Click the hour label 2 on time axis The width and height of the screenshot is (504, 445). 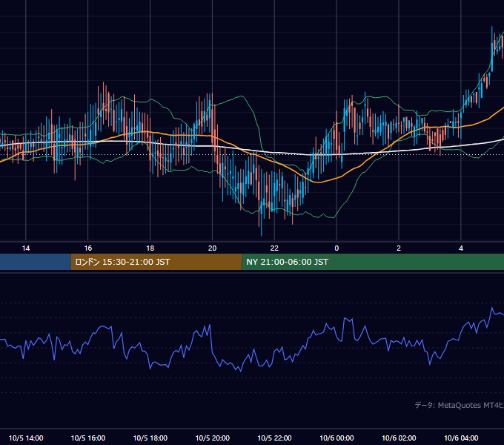399,248
